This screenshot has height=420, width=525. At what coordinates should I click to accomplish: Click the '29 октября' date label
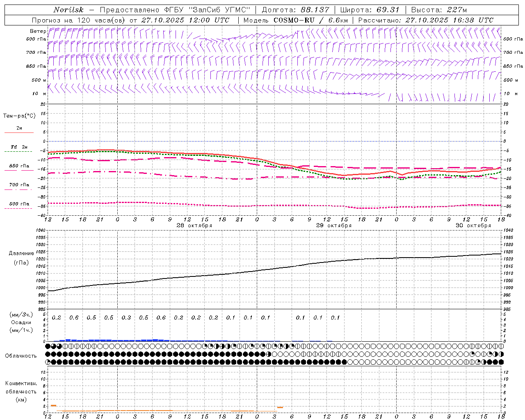tap(333, 226)
